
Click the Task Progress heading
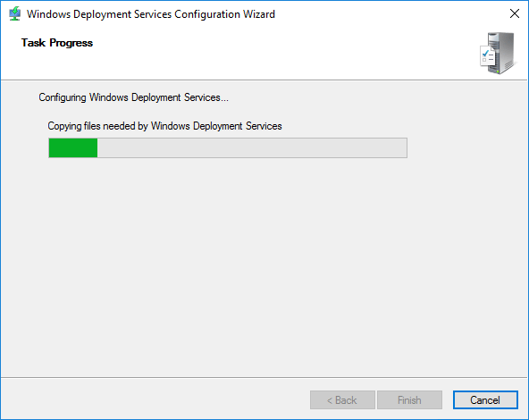coord(57,43)
